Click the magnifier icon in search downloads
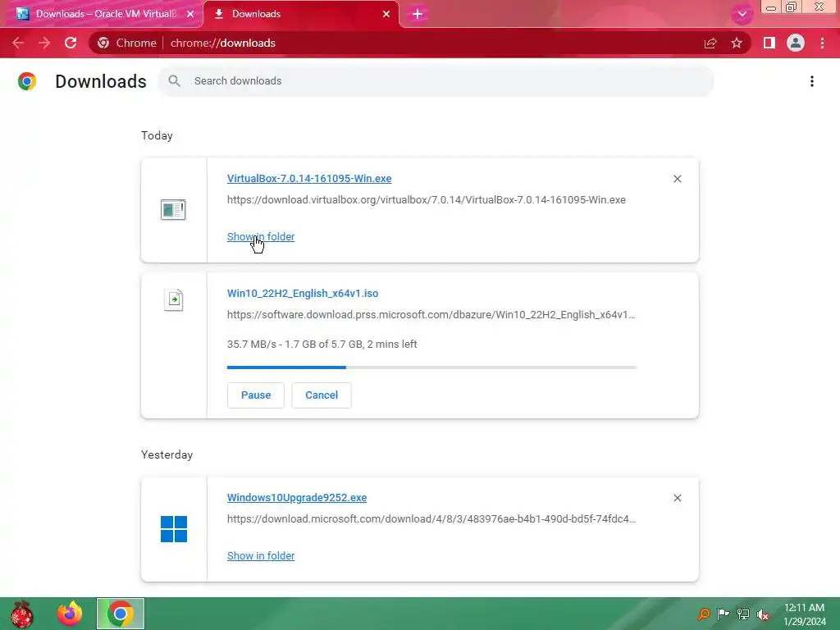 pos(174,81)
